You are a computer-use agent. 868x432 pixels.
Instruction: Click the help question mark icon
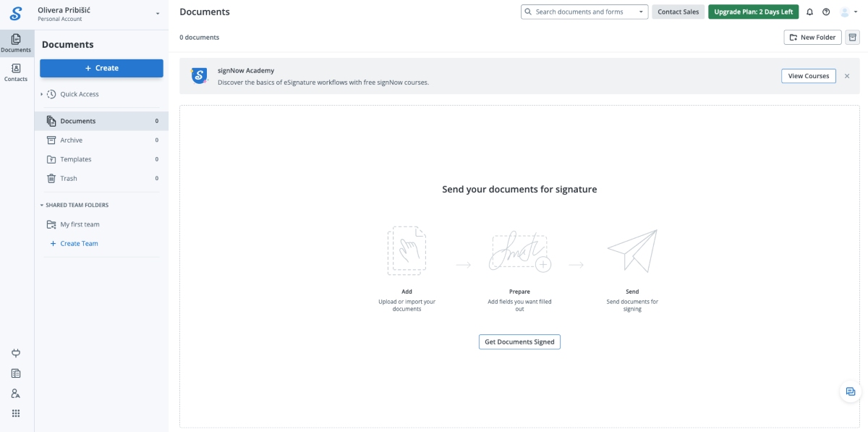826,12
